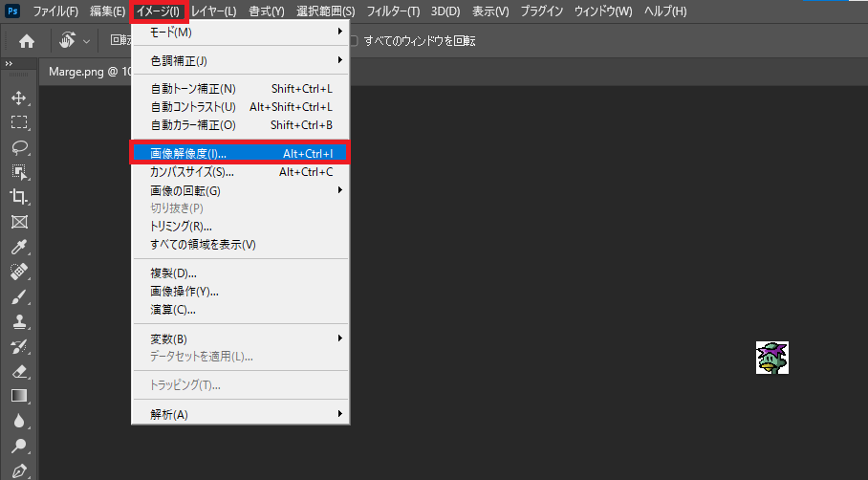
Task: Select the Spot Healing Brush tool
Action: (x=19, y=272)
